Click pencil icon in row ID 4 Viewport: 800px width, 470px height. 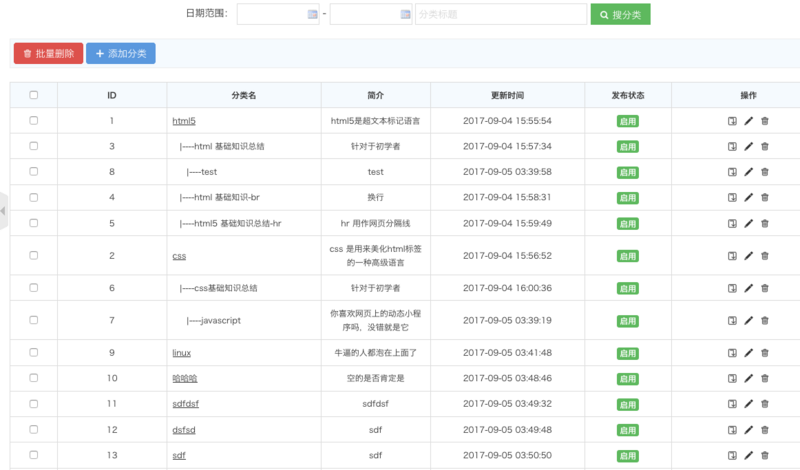tap(748, 197)
